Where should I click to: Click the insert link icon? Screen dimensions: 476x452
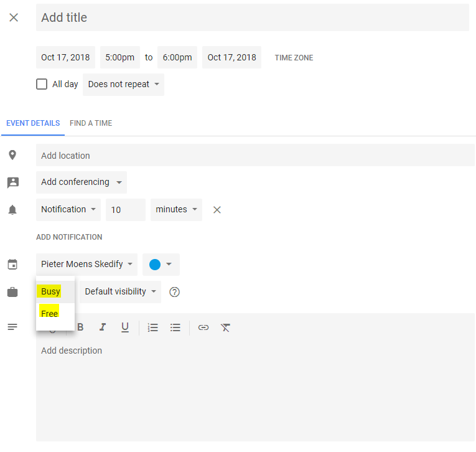coord(203,327)
